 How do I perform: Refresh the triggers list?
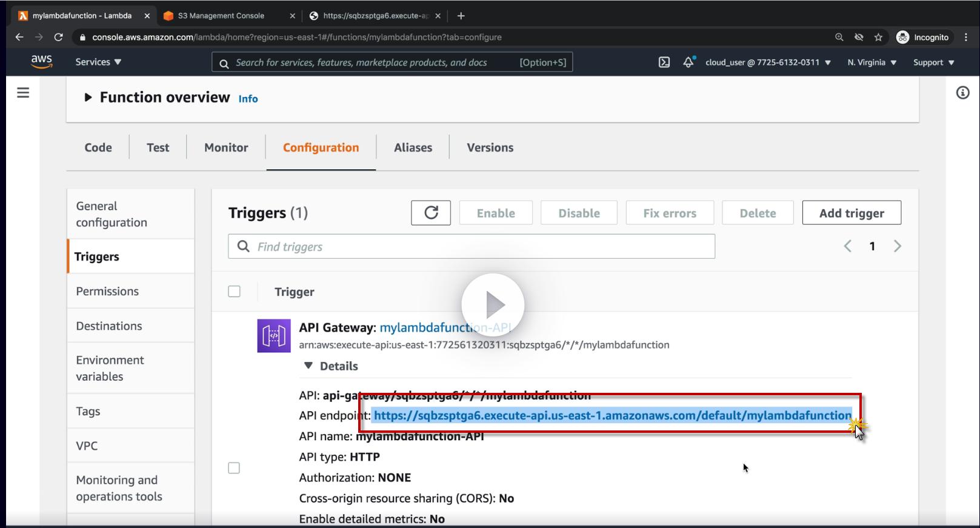pyautogui.click(x=431, y=213)
